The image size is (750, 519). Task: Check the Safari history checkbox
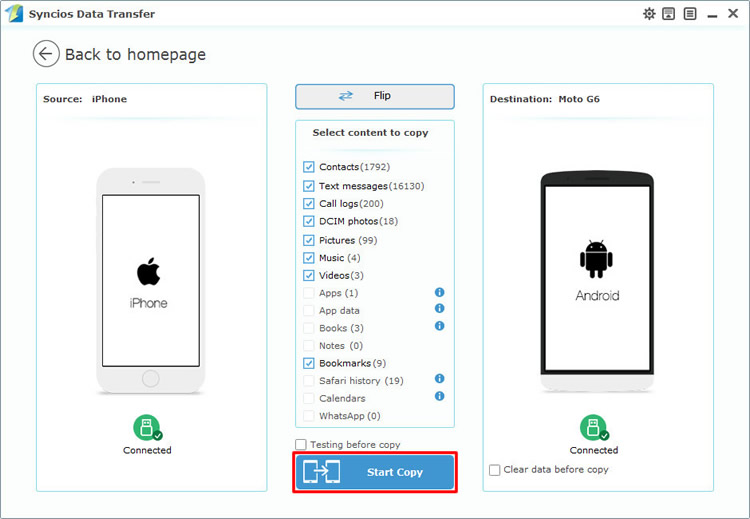(x=309, y=381)
